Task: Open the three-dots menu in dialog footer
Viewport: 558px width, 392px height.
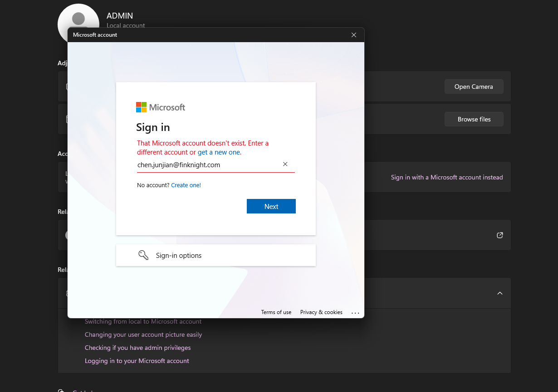Action: coord(355,312)
